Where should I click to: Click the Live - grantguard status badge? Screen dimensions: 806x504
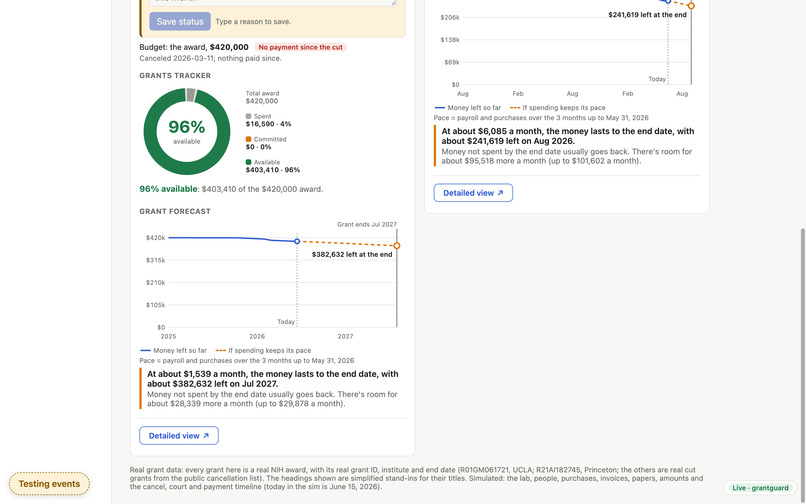tap(760, 488)
